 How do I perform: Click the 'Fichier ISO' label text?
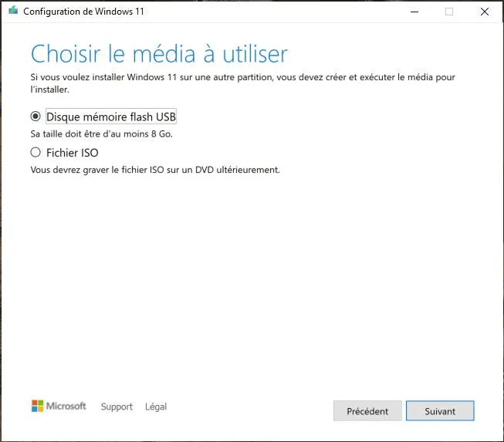tap(73, 153)
